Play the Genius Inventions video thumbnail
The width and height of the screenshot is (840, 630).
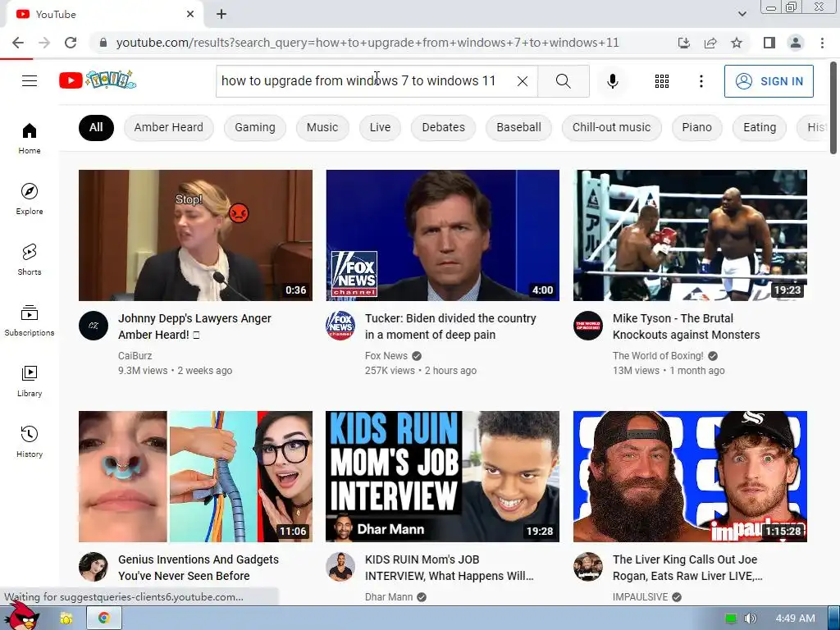pyautogui.click(x=195, y=477)
